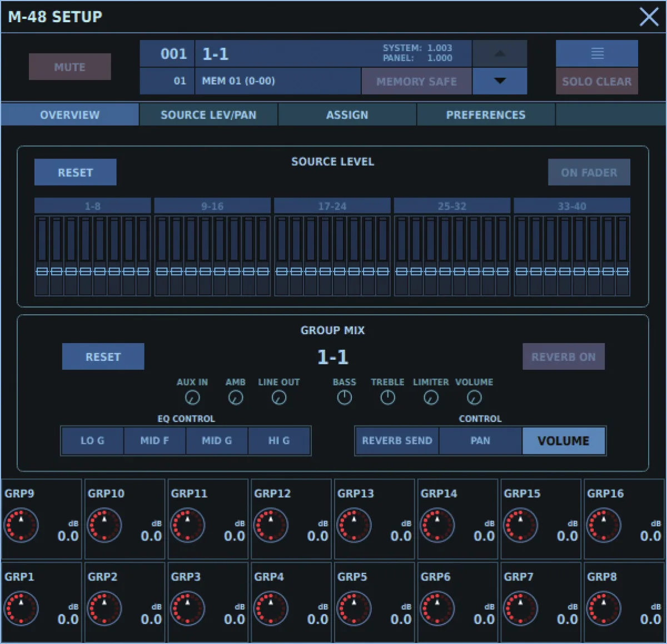Click the GRP5 level knob

pos(354,608)
